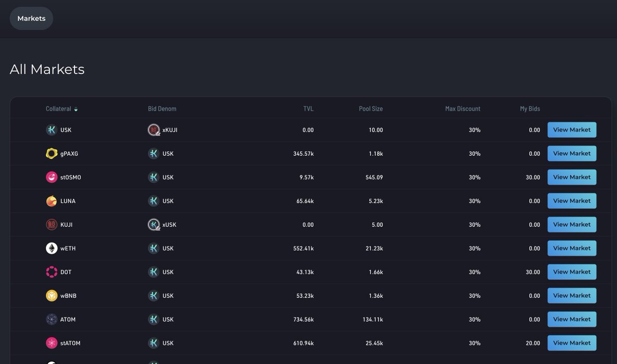View Market for LUNA
Viewport: 617px width, 364px height.
[x=572, y=201]
